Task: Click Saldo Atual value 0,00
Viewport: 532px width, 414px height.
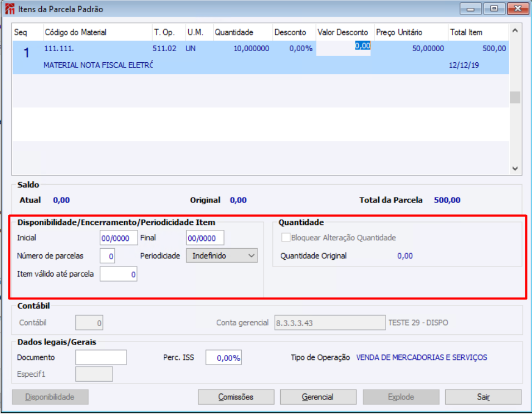Action: [61, 200]
